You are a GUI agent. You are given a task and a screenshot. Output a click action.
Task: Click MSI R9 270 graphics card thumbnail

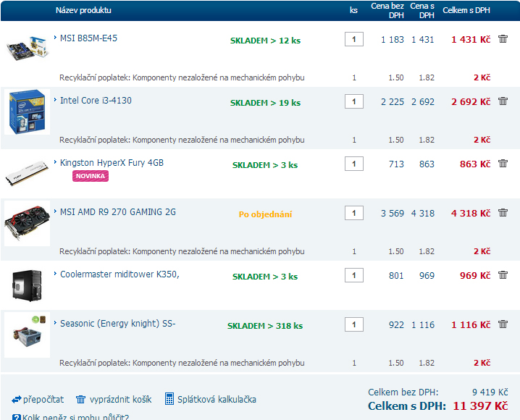28,224
